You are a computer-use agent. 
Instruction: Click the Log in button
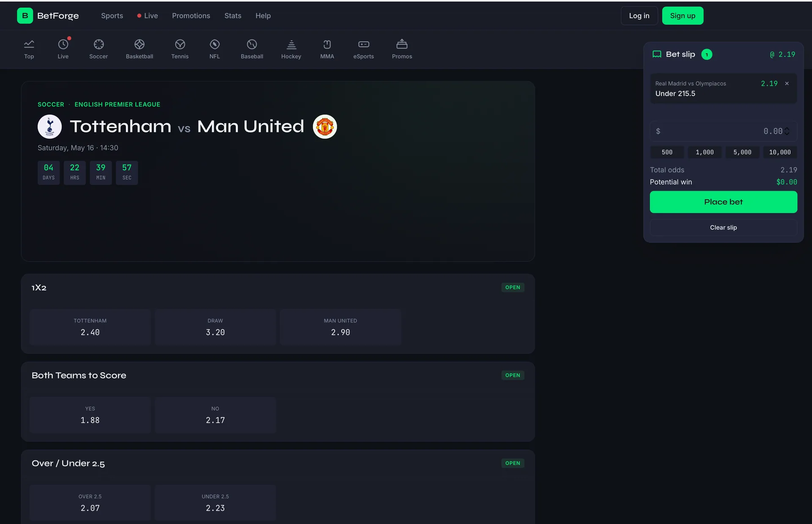tap(639, 16)
